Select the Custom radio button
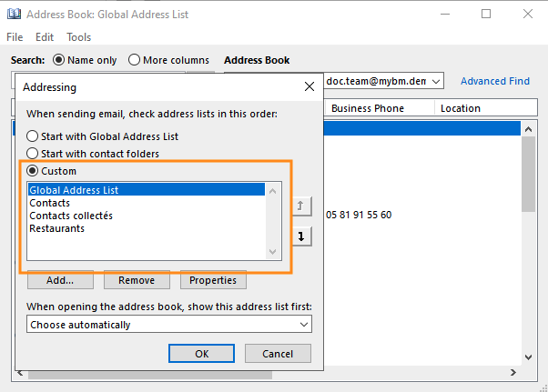The width and height of the screenshot is (548, 392). coord(33,171)
